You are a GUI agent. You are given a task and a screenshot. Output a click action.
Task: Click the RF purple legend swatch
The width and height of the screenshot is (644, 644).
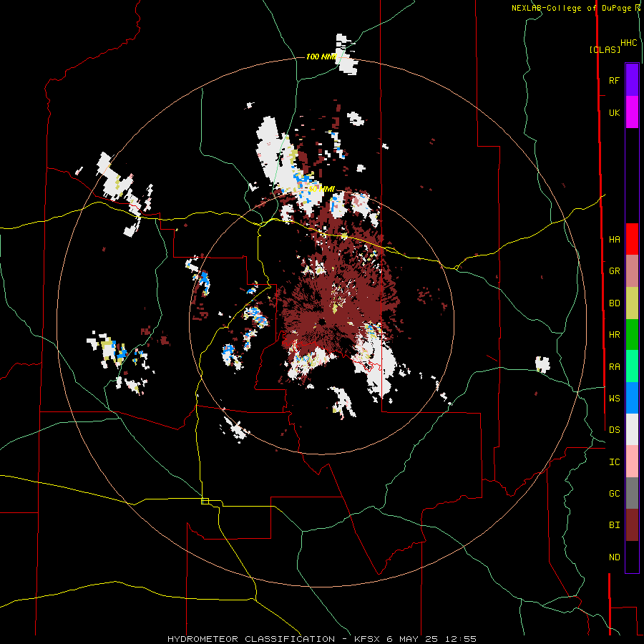click(x=632, y=80)
